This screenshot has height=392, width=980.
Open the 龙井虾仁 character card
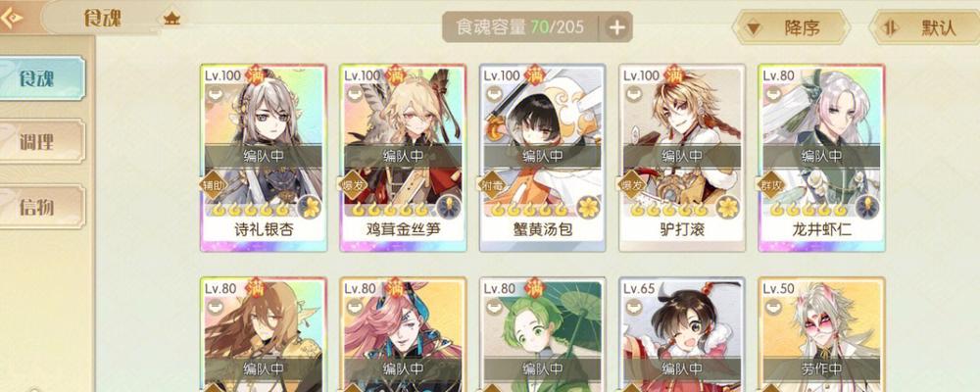point(821,158)
